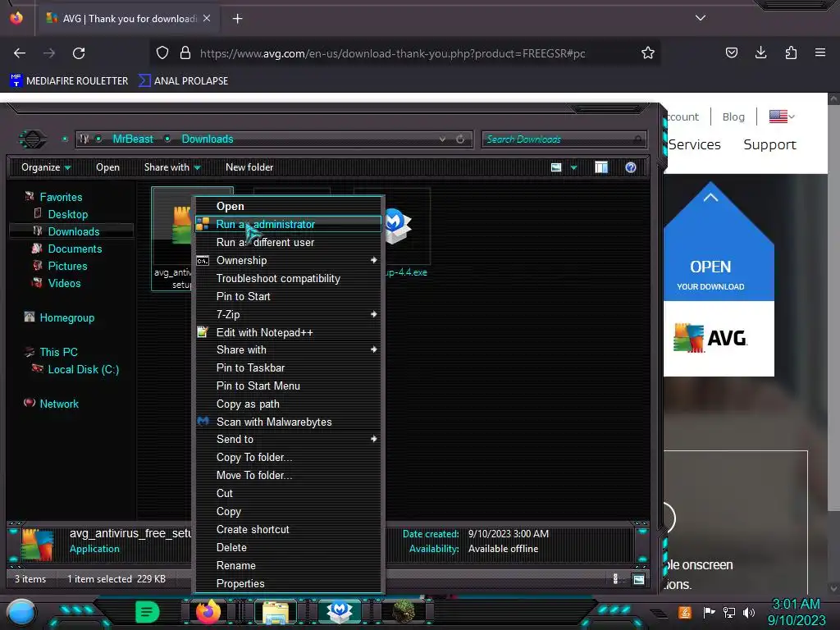Image resolution: width=840 pixels, height=630 pixels.
Task: Open view options dropdown arrow
Action: tap(573, 167)
